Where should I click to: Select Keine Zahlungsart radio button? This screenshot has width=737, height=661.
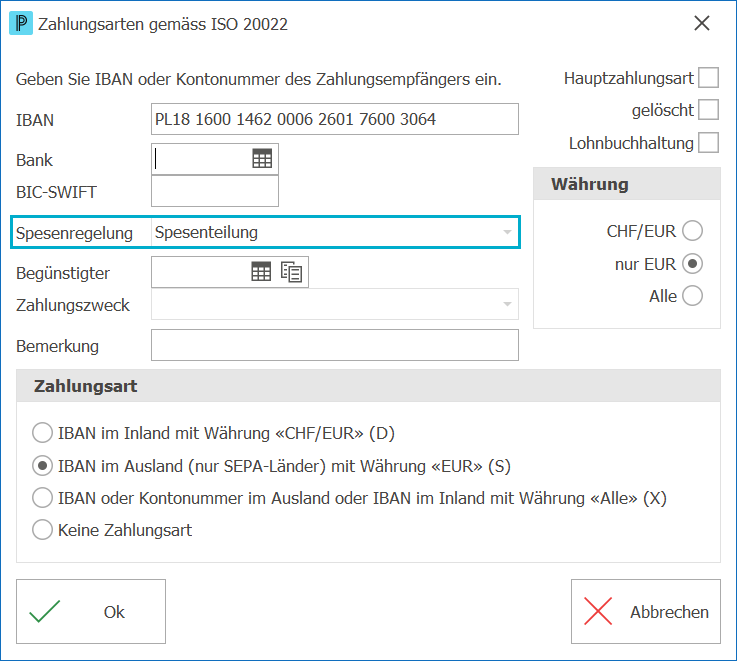coord(42,530)
